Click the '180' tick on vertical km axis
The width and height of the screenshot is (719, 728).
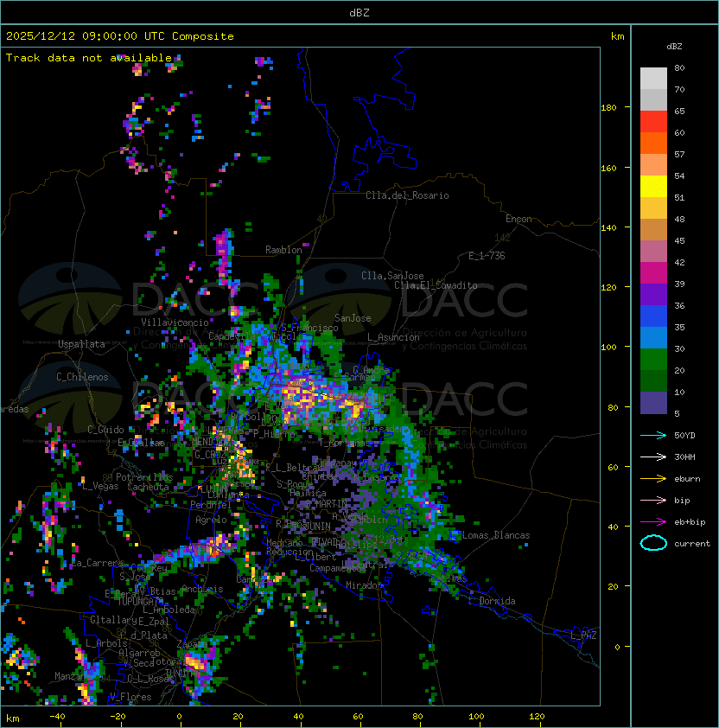[608, 108]
